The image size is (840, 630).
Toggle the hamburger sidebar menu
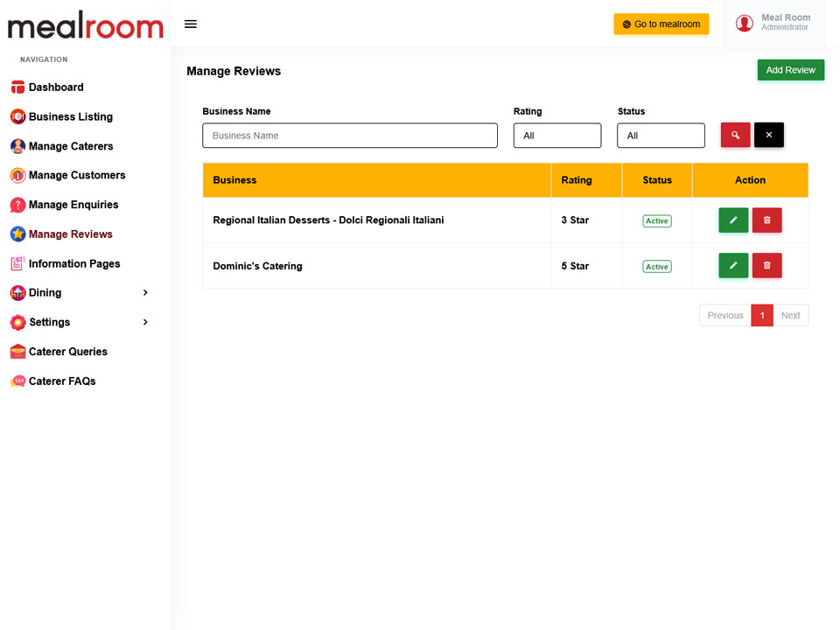pyautogui.click(x=190, y=24)
